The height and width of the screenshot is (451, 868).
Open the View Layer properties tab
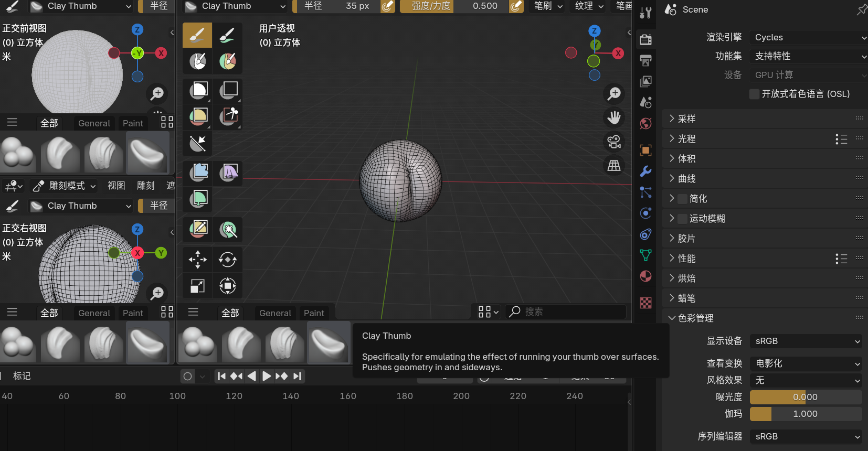tap(645, 81)
